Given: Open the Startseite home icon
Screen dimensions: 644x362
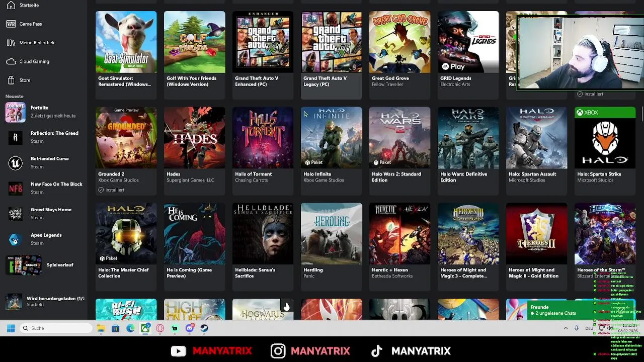Looking at the screenshot, I should (11, 5).
